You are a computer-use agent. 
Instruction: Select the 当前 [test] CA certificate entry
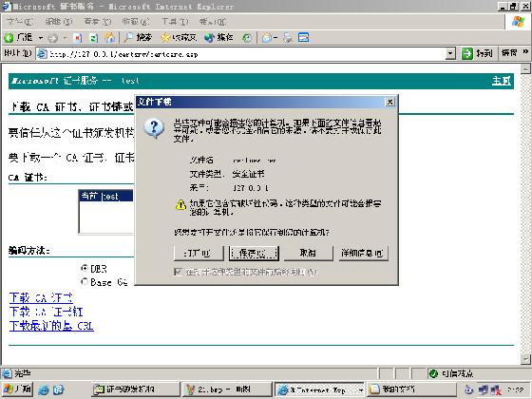pyautogui.click(x=106, y=196)
